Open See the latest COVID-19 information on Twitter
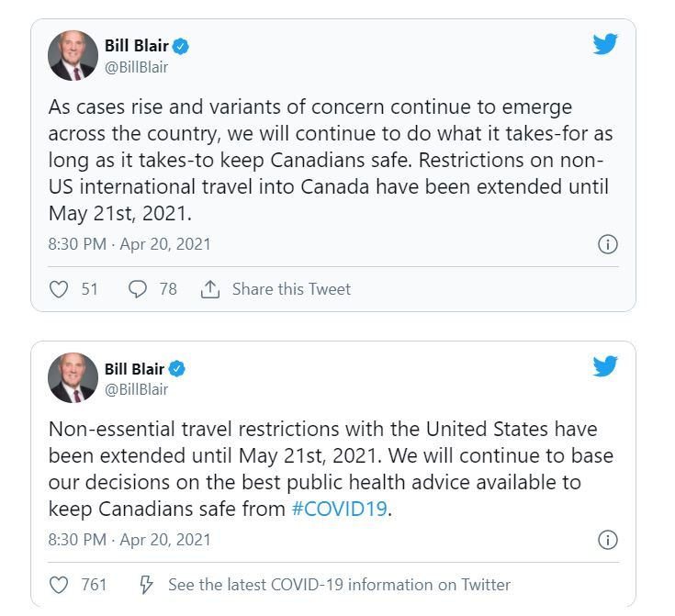 (339, 585)
